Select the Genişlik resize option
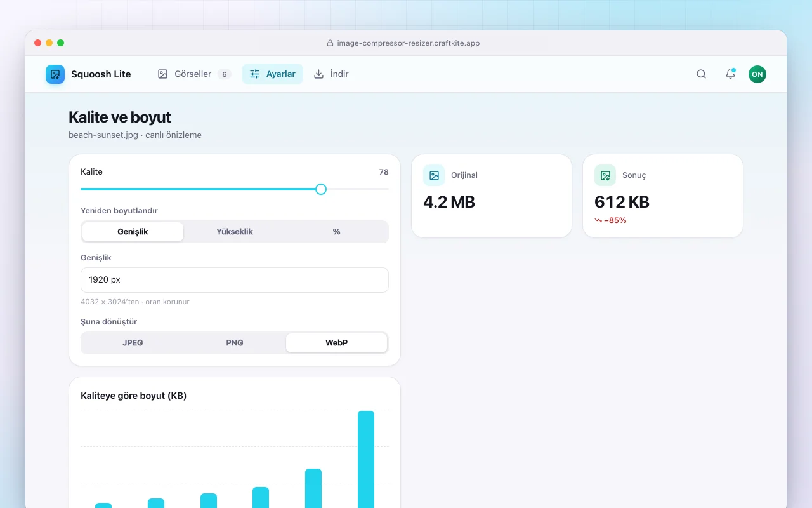Screen dimensions: 812x508 [133, 232]
